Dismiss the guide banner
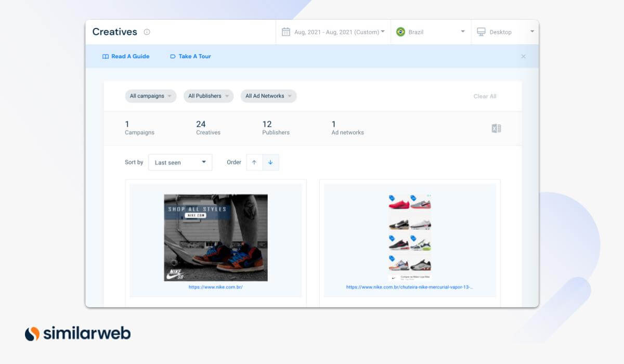624x364 pixels. [x=523, y=56]
